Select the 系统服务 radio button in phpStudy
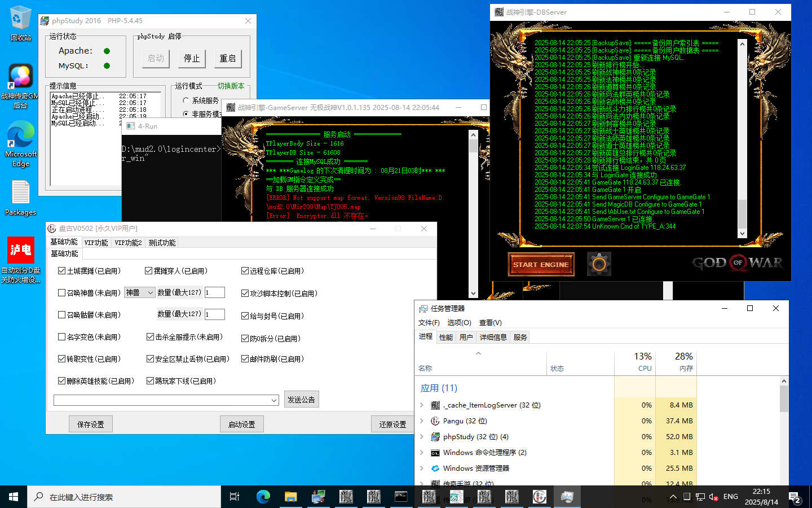Image resolution: width=812 pixels, height=508 pixels. 186,100
